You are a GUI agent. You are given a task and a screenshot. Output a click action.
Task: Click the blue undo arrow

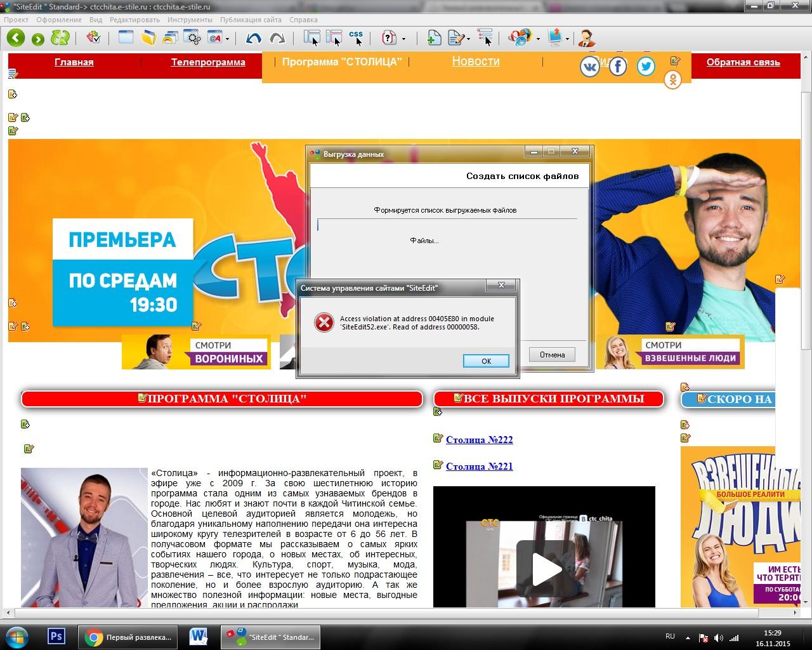click(254, 39)
